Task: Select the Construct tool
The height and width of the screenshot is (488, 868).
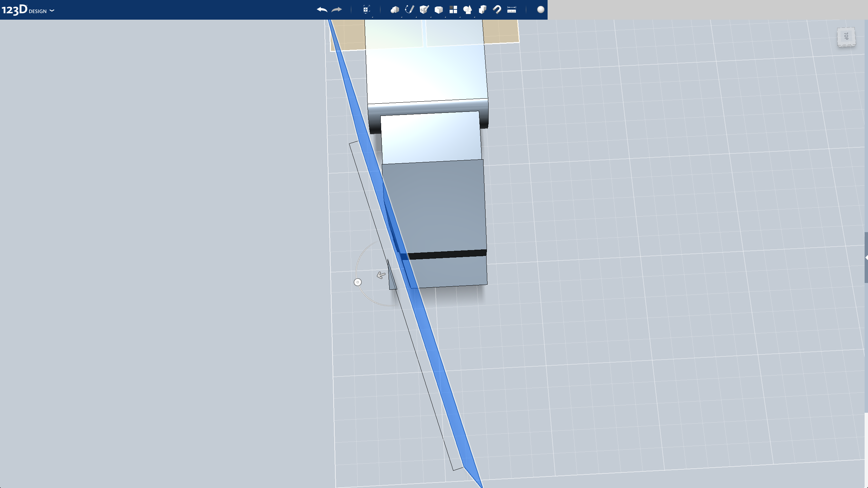Action: pyautogui.click(x=424, y=9)
